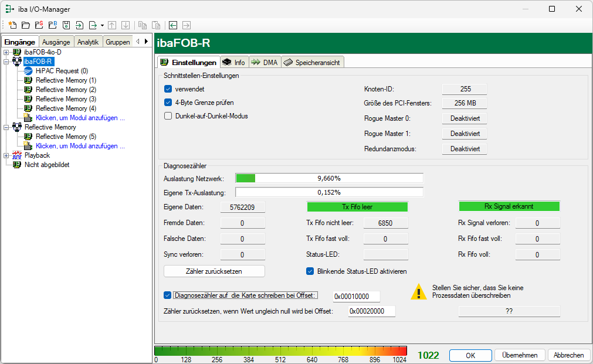Click the folder icon with red S
Image resolution: width=593 pixels, height=364 pixels.
point(39,25)
